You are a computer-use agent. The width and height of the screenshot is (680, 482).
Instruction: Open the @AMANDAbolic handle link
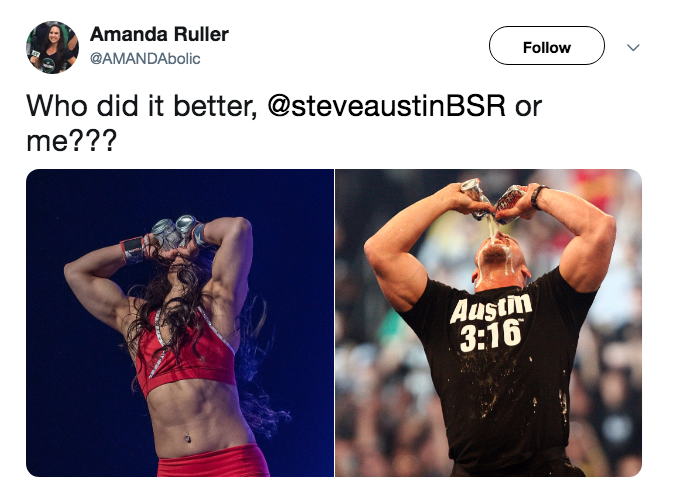(145, 59)
